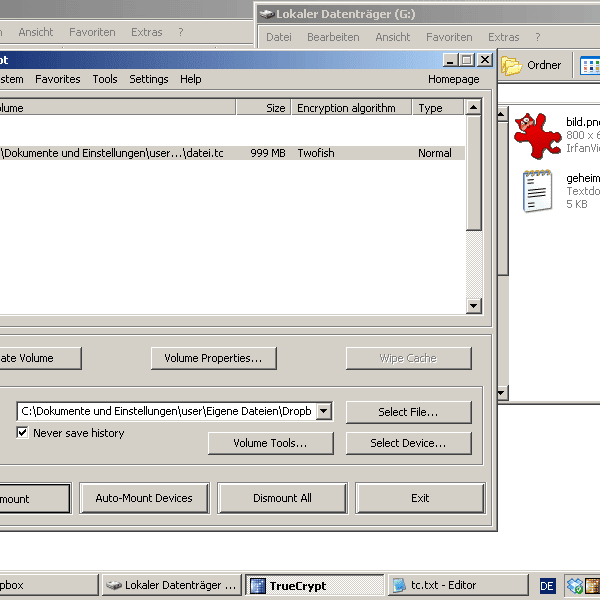600x600 pixels.
Task: Open Extras menu in background left window
Action: pos(147,32)
